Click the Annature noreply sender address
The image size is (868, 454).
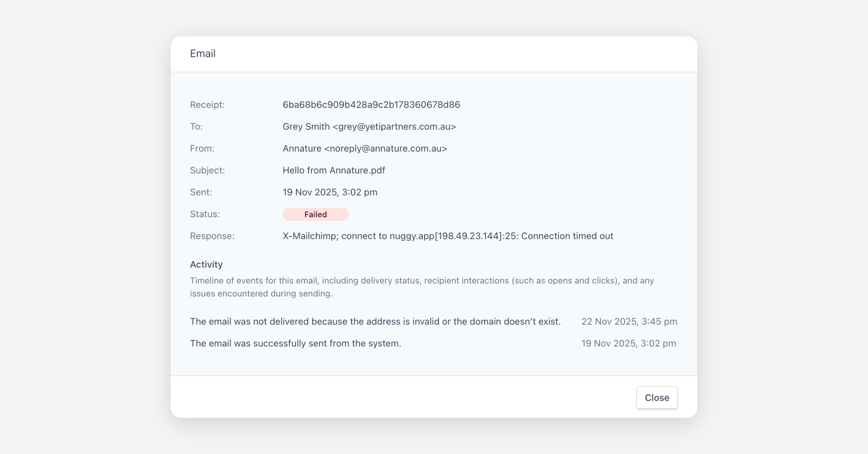click(x=365, y=148)
